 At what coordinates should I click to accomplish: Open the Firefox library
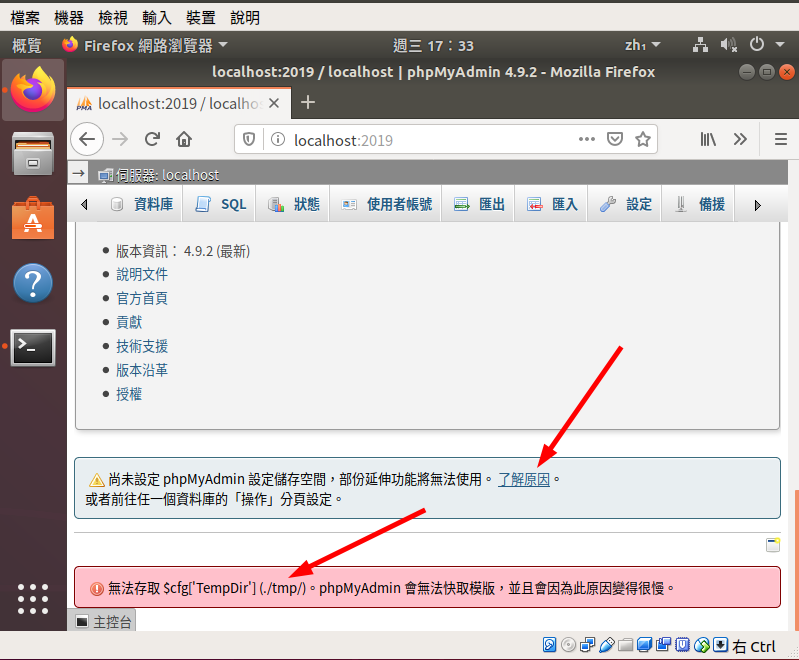(x=708, y=139)
